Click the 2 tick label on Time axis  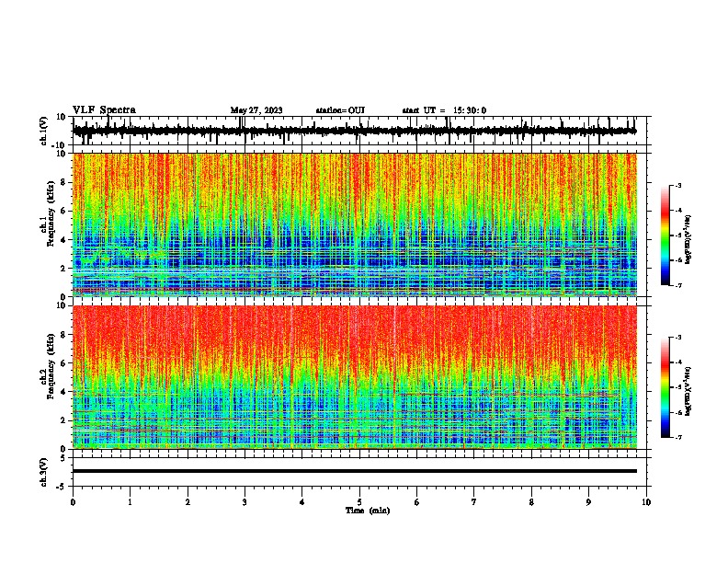tap(188, 502)
